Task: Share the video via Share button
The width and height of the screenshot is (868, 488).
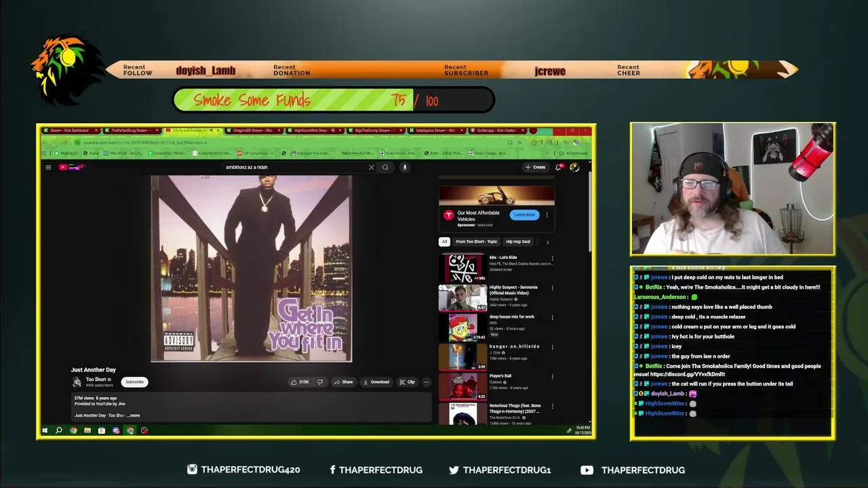Action: (343, 382)
